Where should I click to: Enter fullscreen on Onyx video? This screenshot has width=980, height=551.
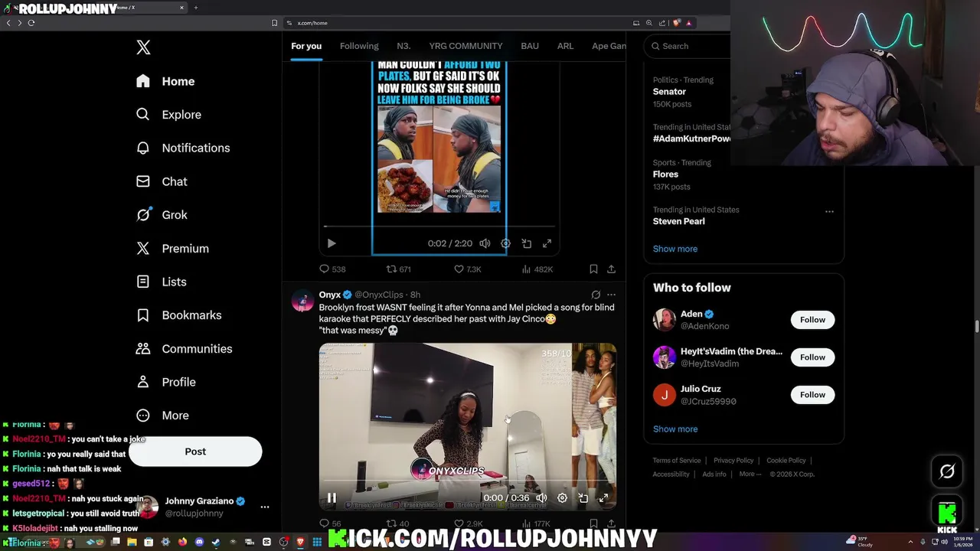point(603,498)
